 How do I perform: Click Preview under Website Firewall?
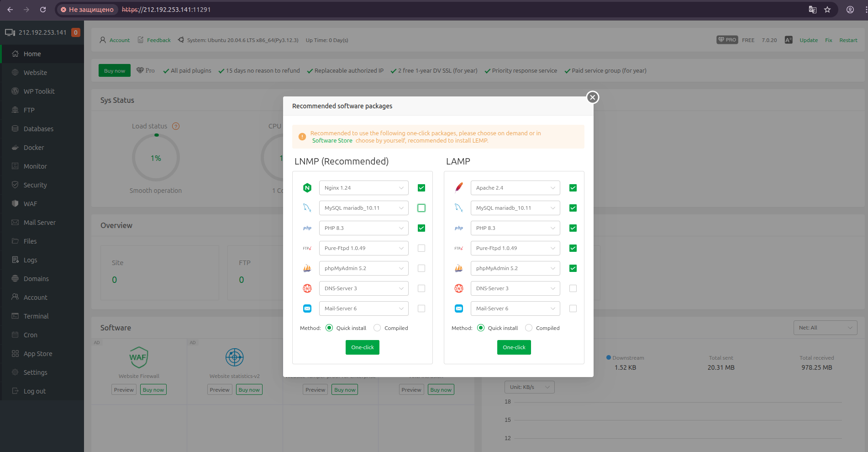[x=124, y=390]
